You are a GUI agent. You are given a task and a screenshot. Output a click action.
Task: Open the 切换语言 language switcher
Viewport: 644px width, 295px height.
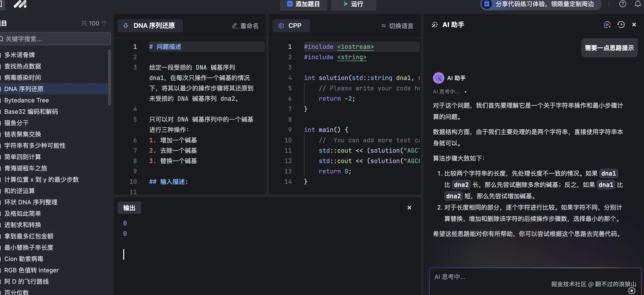pyautogui.click(x=397, y=26)
